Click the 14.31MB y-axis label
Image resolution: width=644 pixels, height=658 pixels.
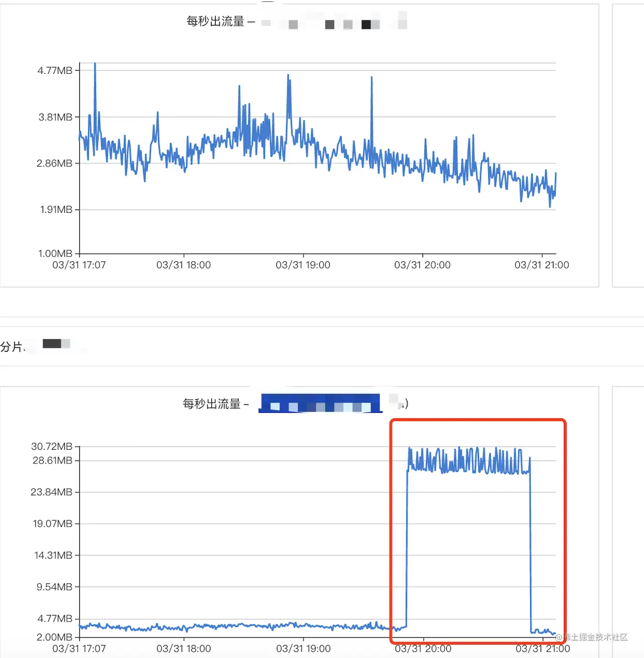pos(53,555)
